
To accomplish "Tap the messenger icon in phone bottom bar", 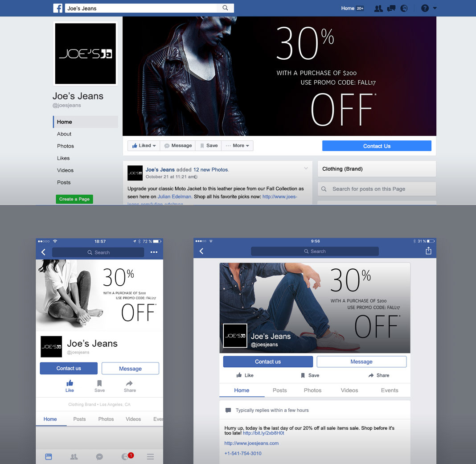I will click(99, 456).
